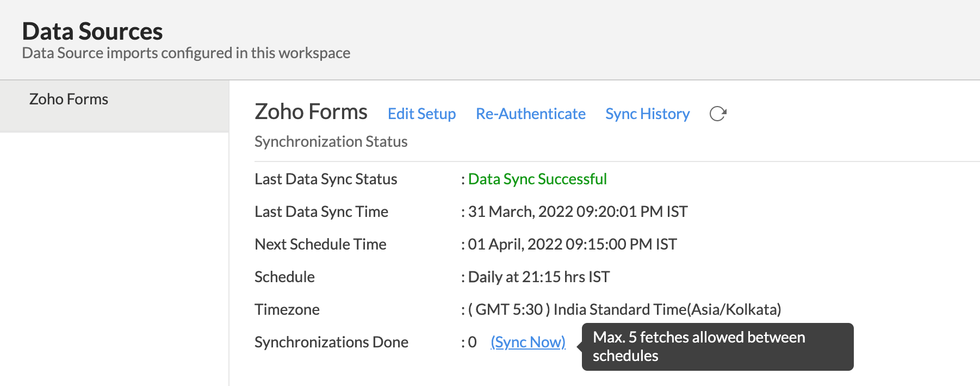Click the Synchronizations Done count of 0

click(472, 342)
